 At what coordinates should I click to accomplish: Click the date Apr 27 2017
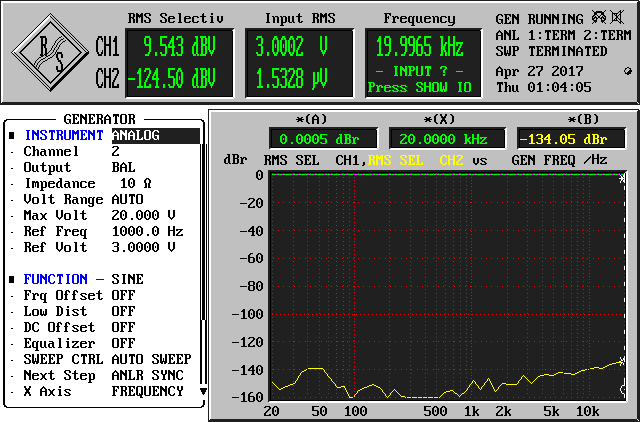pos(539,71)
